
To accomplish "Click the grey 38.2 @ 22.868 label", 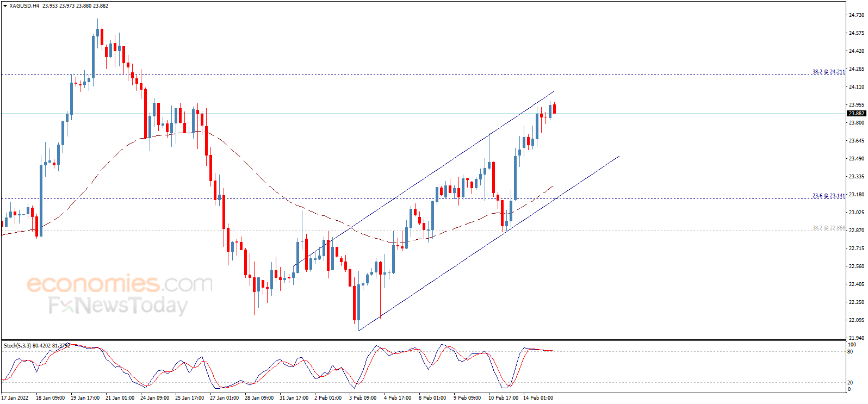I will (x=828, y=228).
